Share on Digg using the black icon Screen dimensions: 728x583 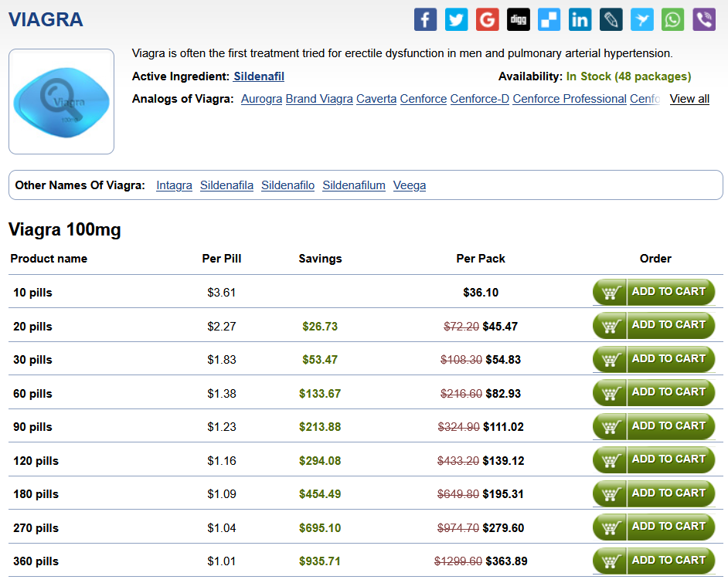coord(518,19)
